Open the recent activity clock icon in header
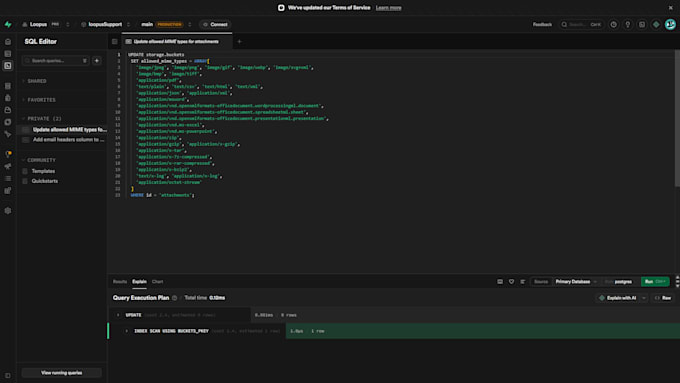This screenshot has height=383, width=680. 613,25
